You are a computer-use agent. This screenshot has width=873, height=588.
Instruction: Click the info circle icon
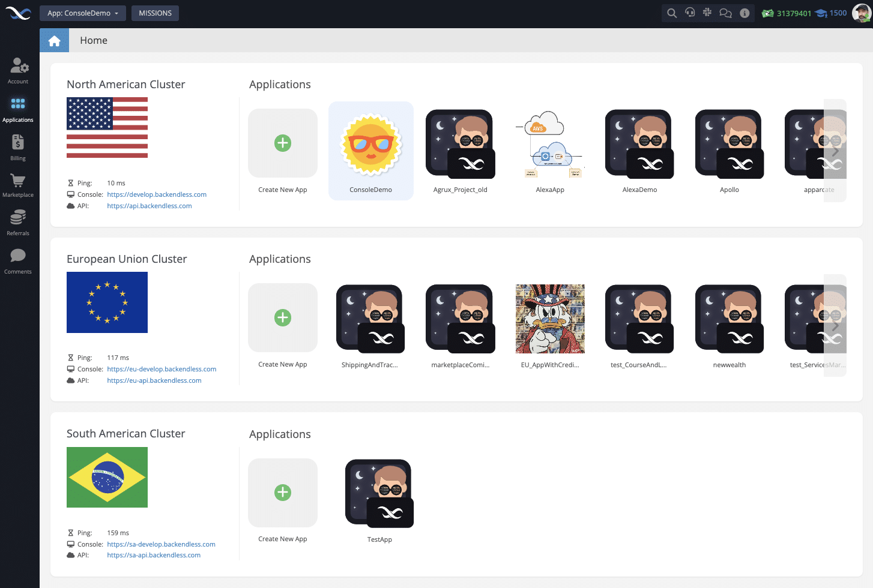point(745,13)
